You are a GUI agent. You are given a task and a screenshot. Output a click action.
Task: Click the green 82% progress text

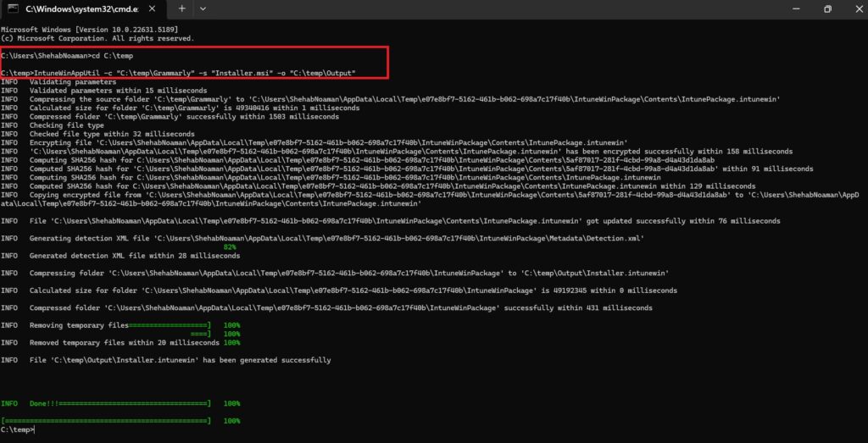(x=230, y=247)
